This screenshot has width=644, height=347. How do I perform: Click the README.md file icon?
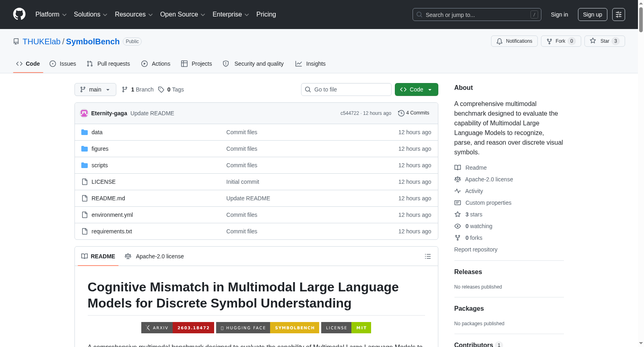(85, 198)
